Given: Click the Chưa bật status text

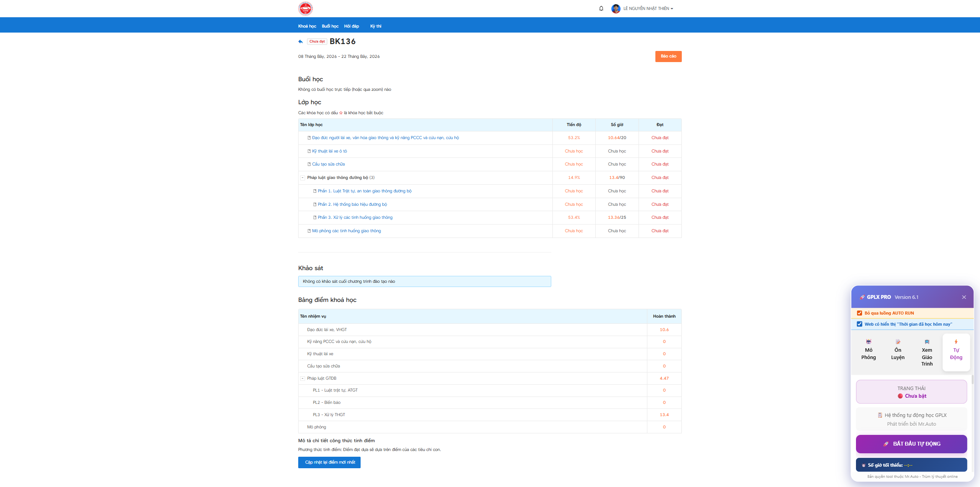Looking at the screenshot, I should [915, 396].
